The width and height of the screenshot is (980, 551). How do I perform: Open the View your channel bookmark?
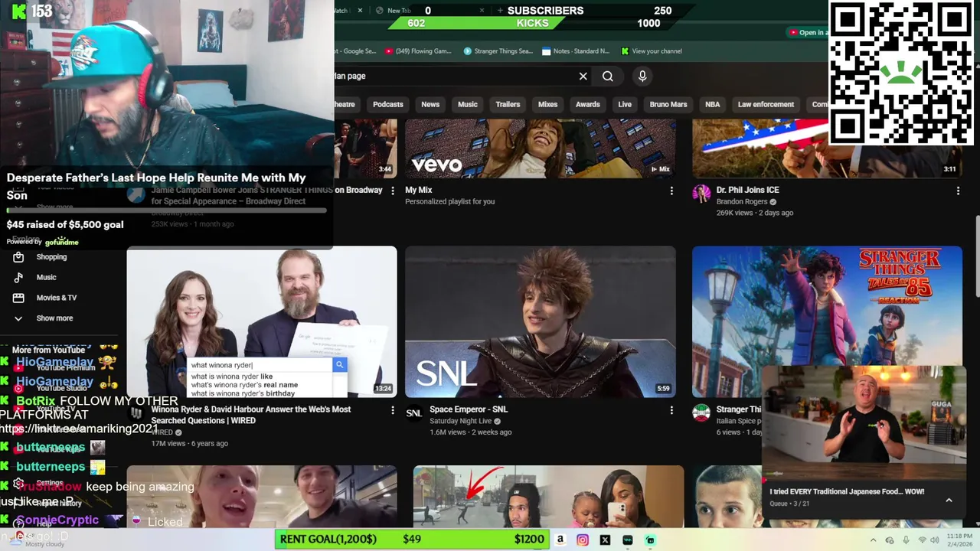point(652,51)
